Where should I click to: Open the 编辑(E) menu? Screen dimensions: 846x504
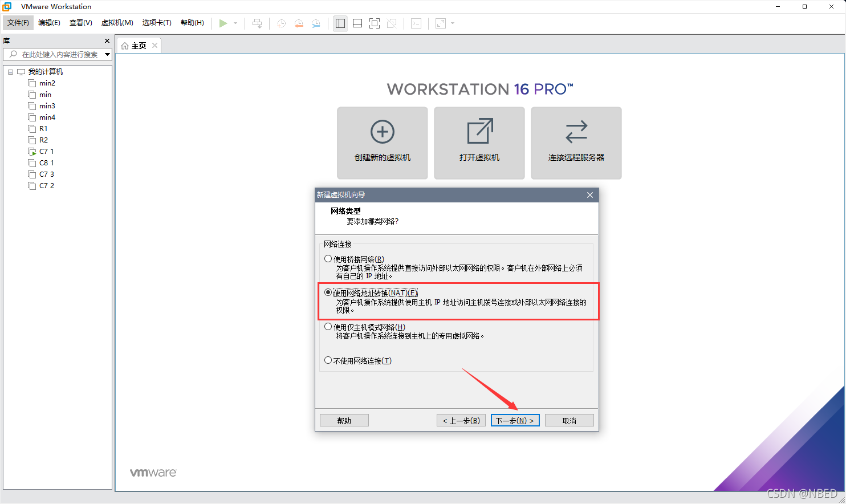49,23
